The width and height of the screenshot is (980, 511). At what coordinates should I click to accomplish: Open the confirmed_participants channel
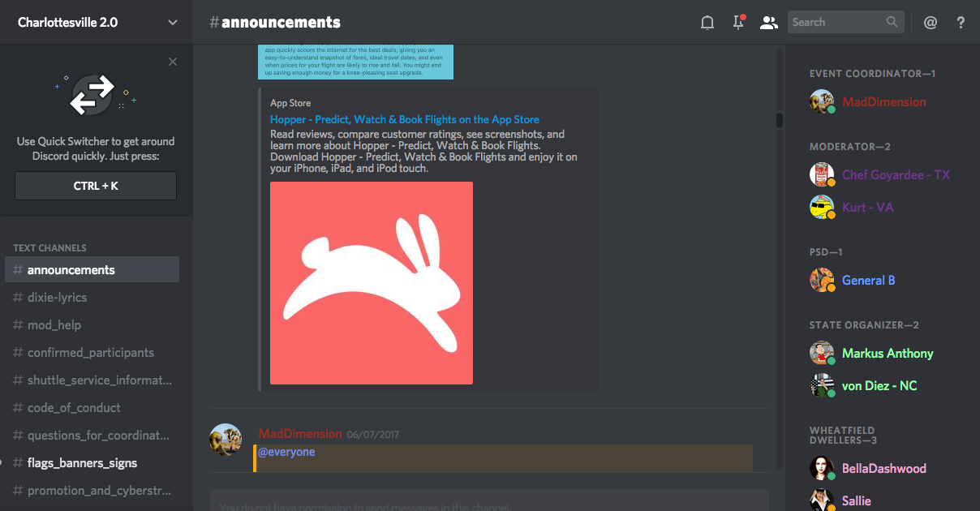pos(92,353)
